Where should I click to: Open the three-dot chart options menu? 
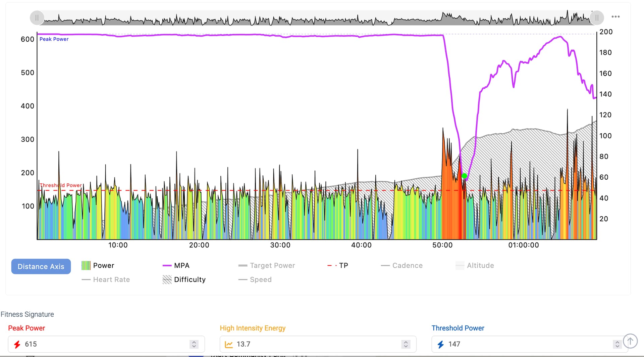(x=615, y=17)
